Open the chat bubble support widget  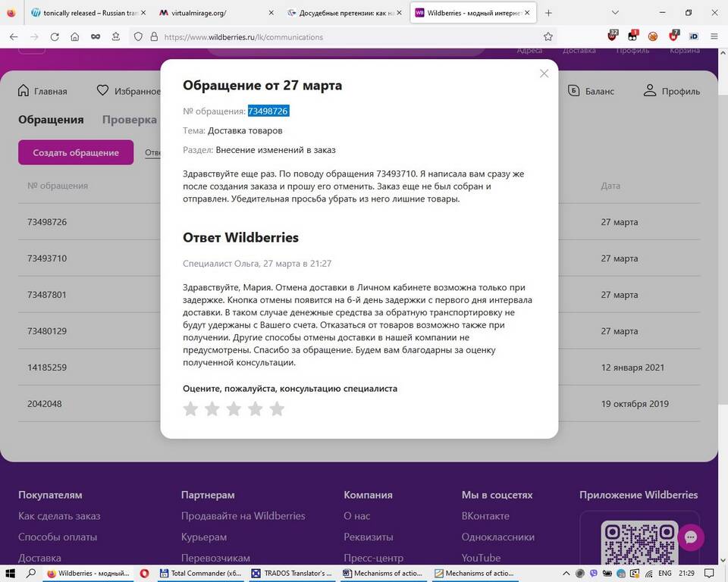[x=691, y=537]
